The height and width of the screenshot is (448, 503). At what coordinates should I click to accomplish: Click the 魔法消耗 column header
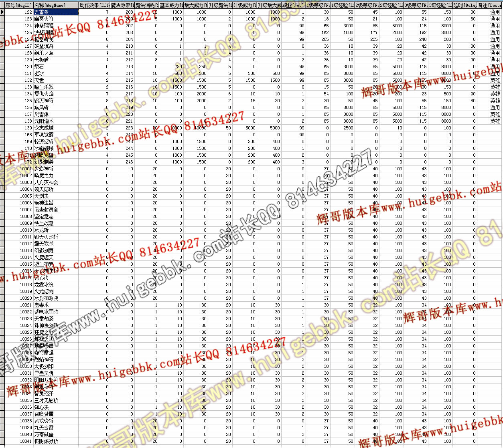coord(146,5)
